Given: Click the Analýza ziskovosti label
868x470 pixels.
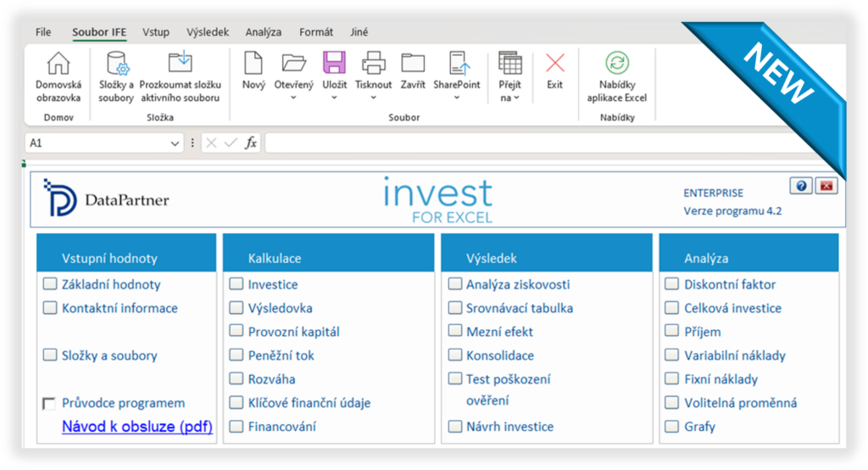Looking at the screenshot, I should (518, 284).
